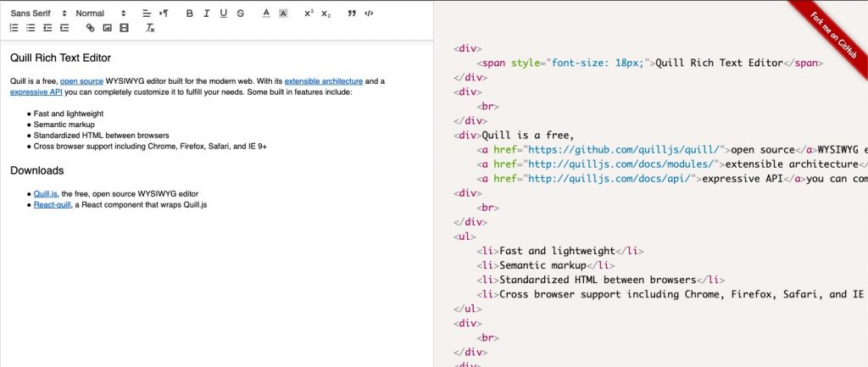
Task: Apply subscript formatting
Action: tap(326, 14)
